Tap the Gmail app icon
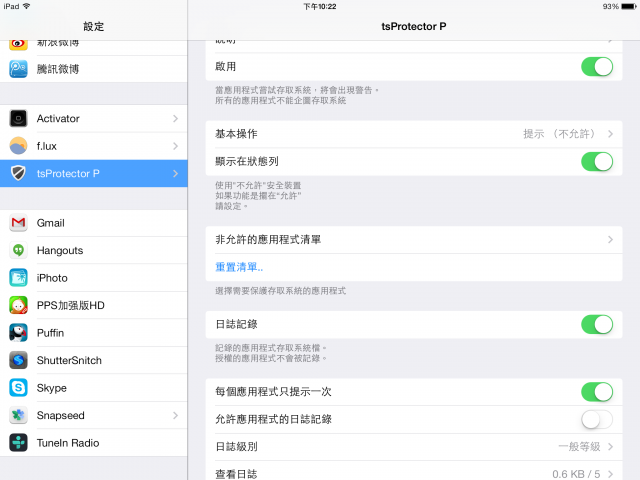This screenshot has width=640, height=480. tap(18, 223)
